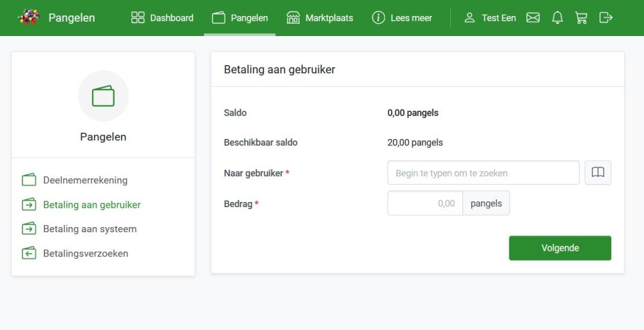
Task: Focus the Naar gebruiker search field
Action: coord(484,172)
